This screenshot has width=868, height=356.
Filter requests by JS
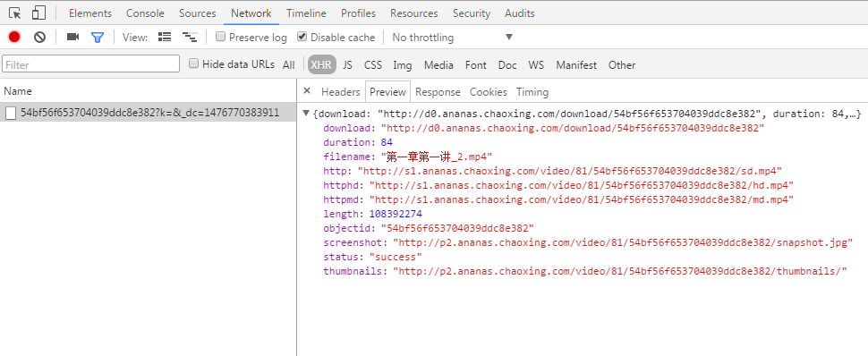347,64
